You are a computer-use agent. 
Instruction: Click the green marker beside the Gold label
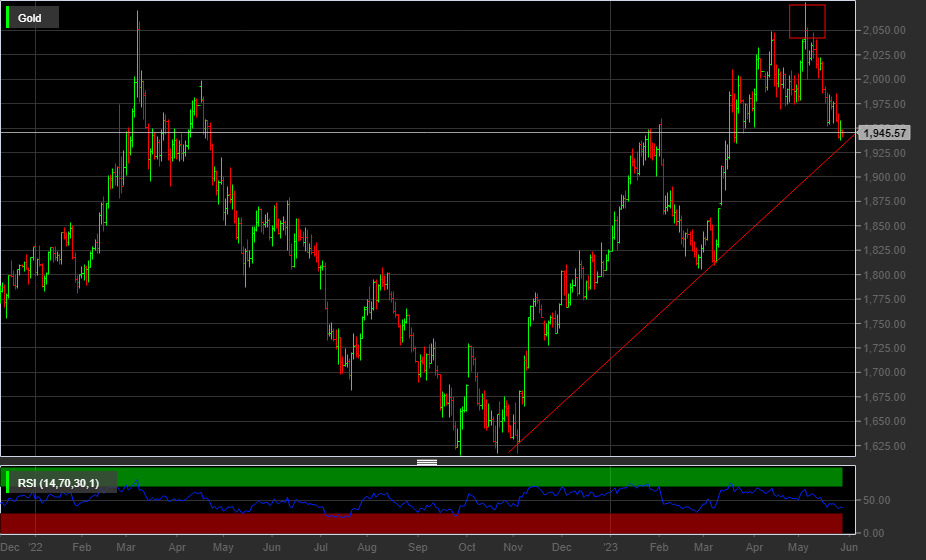pos(8,18)
